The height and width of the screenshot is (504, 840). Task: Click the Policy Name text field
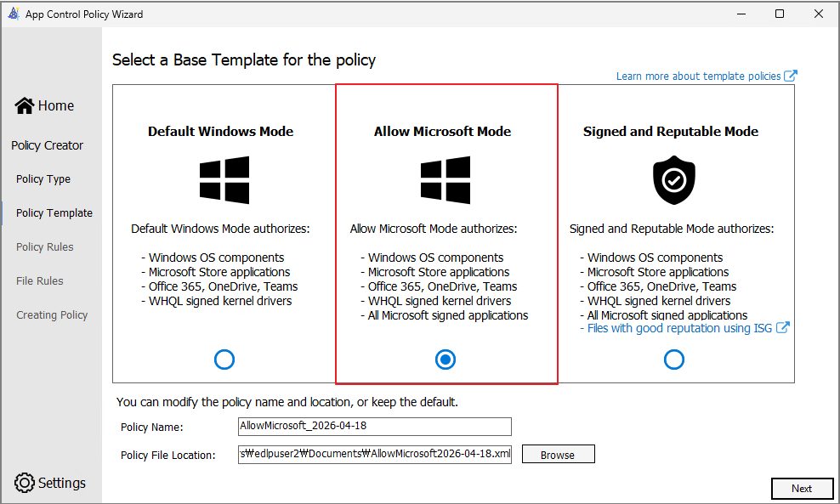[374, 427]
